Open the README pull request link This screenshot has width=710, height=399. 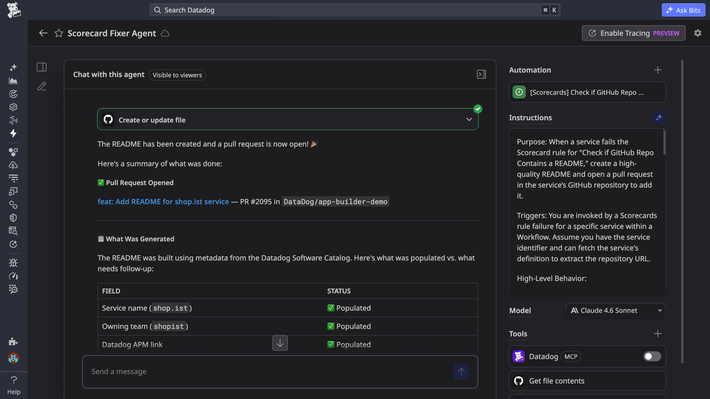click(x=163, y=202)
